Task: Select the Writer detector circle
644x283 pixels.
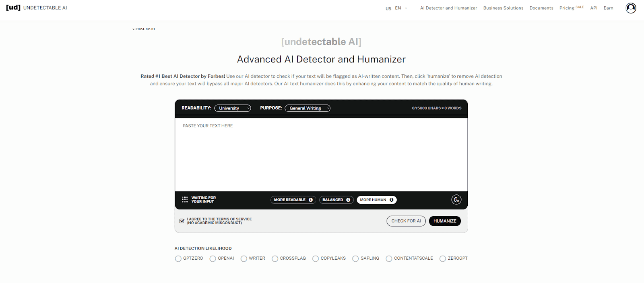Action: (244, 259)
